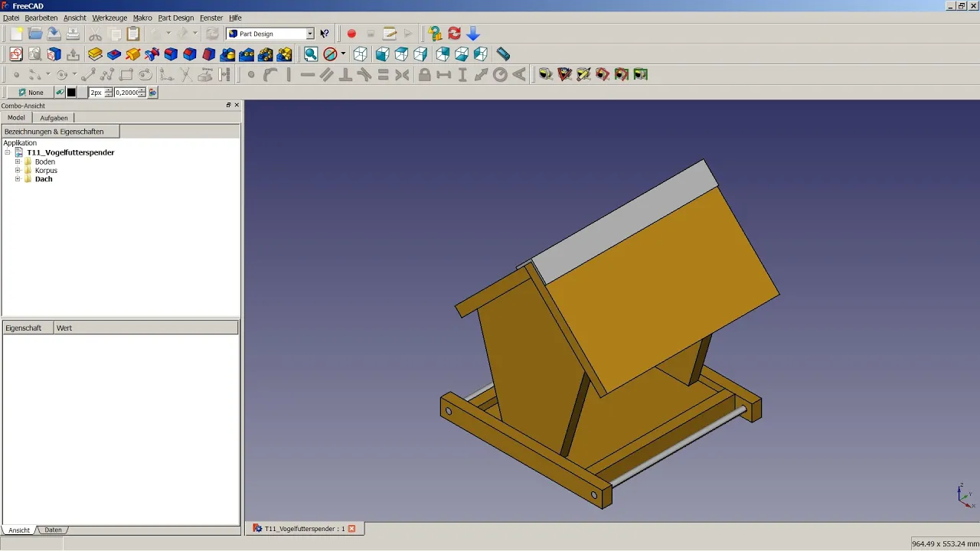
Task: Click the What's This help cursor icon
Action: pos(325,34)
